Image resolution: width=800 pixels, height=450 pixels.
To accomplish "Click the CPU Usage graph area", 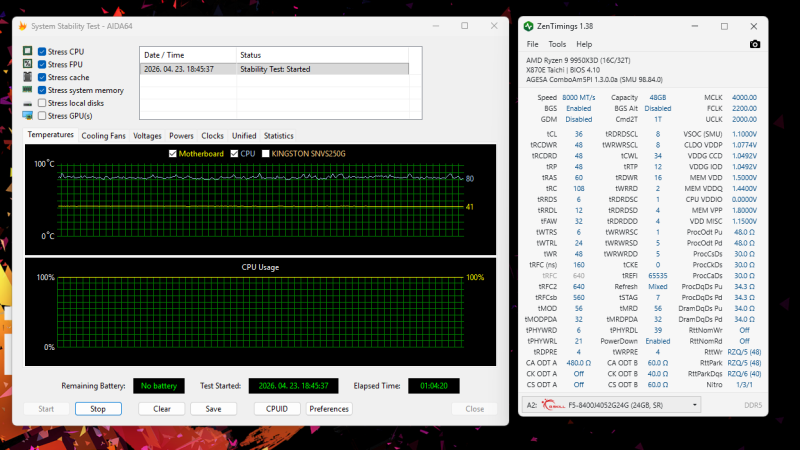I will tap(260, 312).
